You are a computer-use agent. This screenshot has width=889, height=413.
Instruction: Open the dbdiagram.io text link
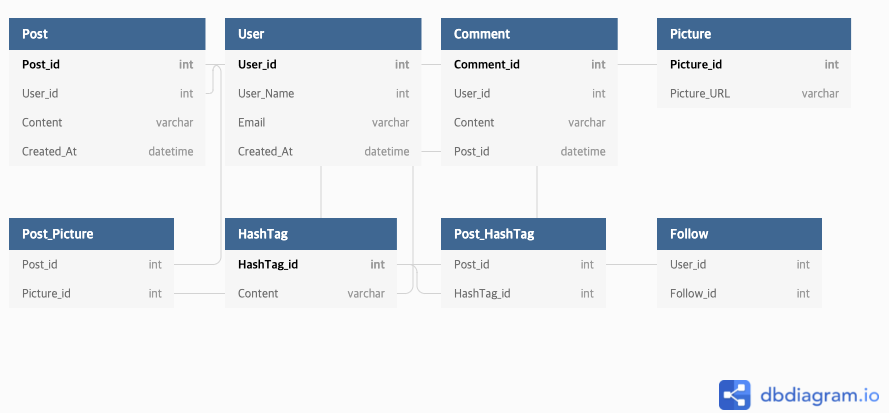tap(819, 395)
